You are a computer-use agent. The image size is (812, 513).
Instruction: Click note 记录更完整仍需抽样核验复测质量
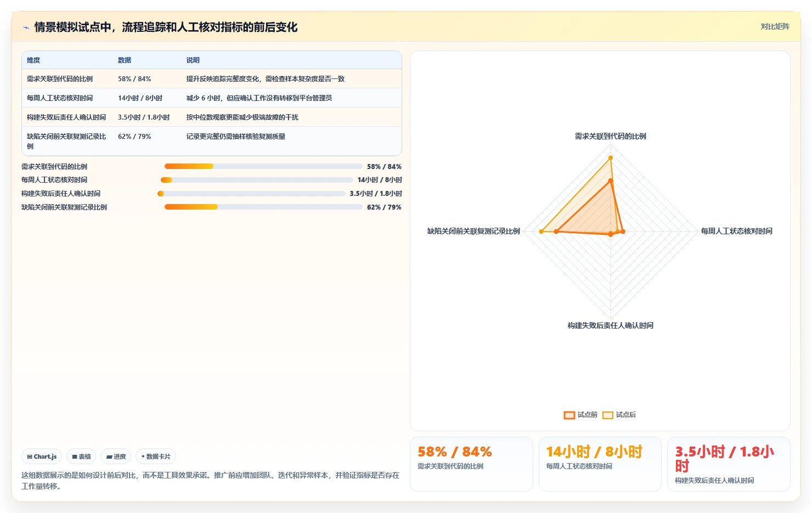point(236,137)
